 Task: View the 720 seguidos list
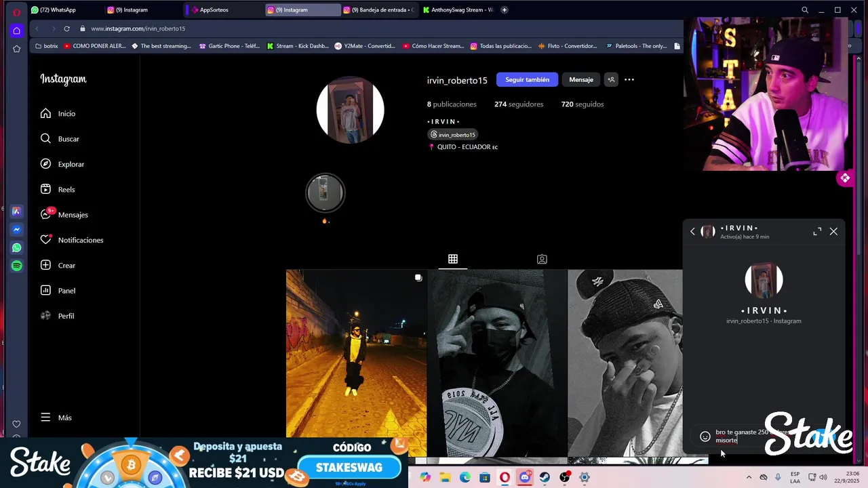(583, 104)
